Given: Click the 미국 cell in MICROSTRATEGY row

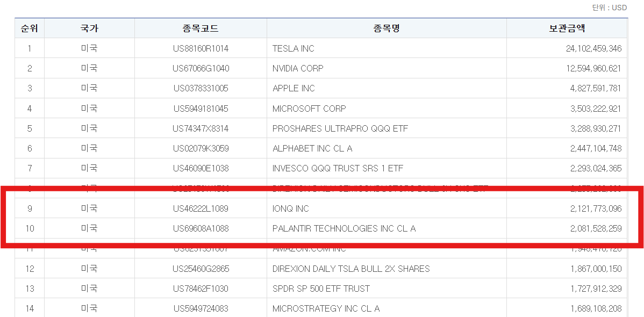Looking at the screenshot, I should pyautogui.click(x=89, y=308).
